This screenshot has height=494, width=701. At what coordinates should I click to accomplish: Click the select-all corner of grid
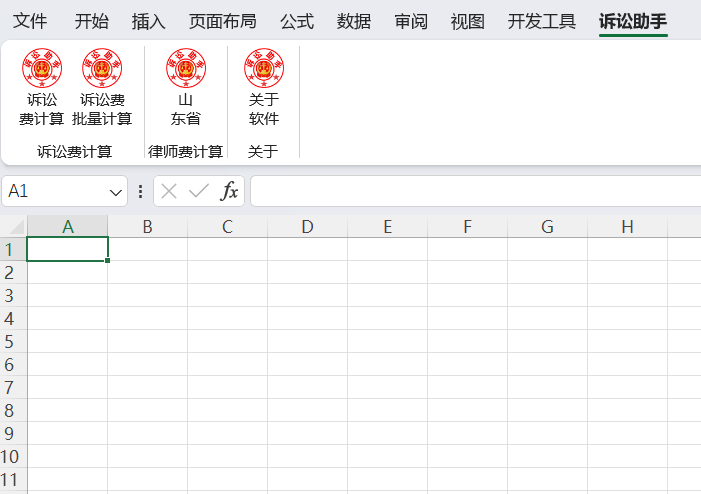click(13, 227)
